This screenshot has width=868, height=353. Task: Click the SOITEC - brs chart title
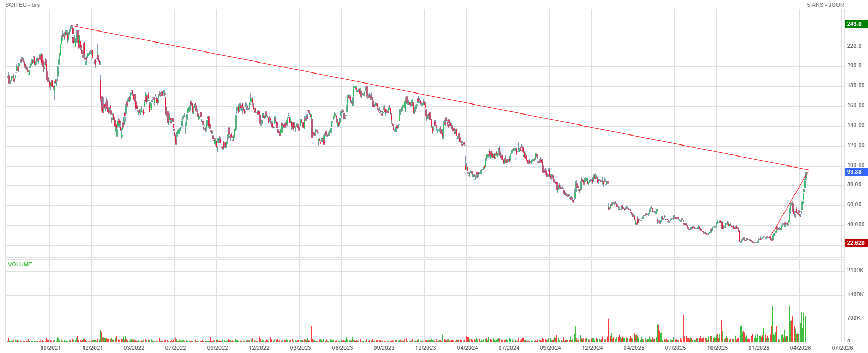click(23, 5)
